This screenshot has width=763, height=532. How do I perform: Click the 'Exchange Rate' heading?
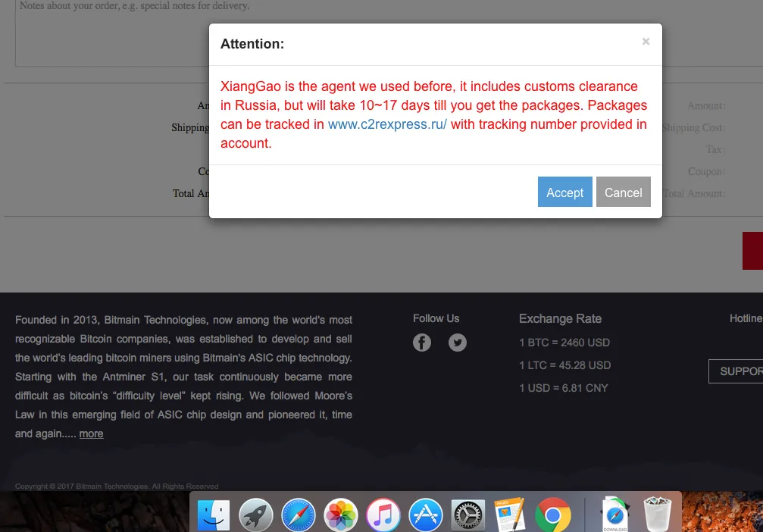560,319
